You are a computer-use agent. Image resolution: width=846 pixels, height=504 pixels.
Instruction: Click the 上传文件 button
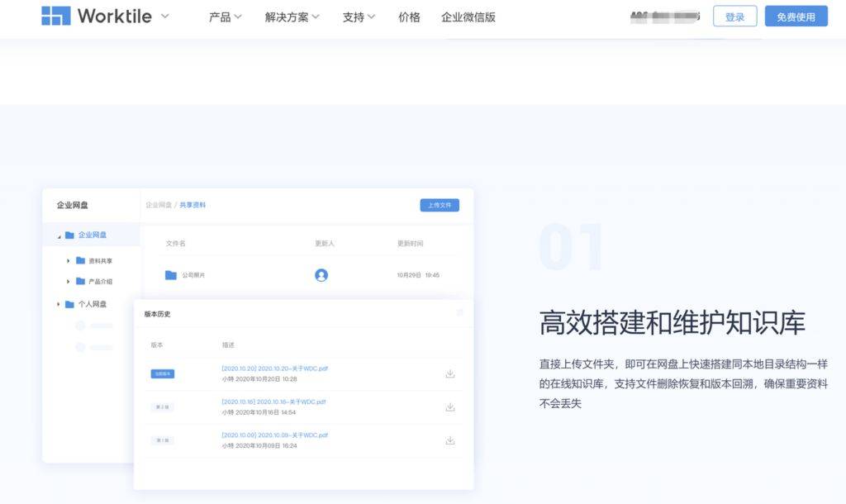tap(440, 205)
